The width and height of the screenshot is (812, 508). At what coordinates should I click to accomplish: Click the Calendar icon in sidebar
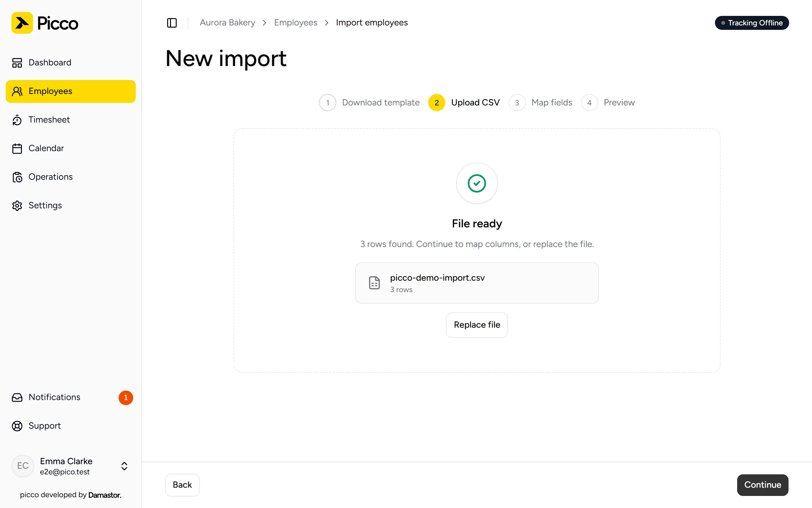tap(17, 149)
